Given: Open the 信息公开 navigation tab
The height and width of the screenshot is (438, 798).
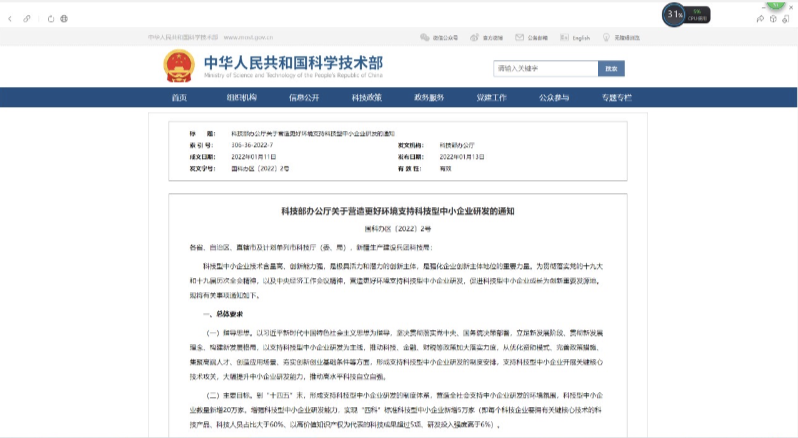Looking at the screenshot, I should [304, 98].
